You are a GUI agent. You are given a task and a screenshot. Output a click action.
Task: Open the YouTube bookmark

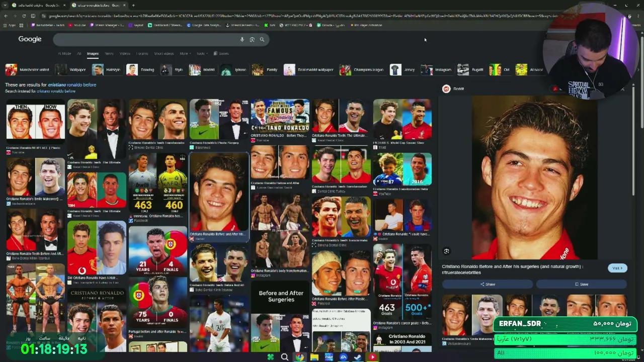(78, 25)
